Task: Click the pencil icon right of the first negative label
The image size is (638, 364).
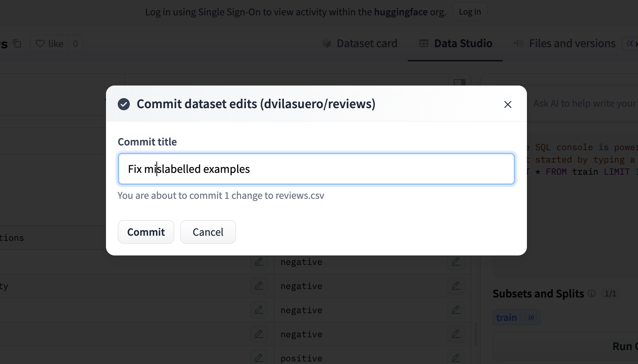Action: 456,262
